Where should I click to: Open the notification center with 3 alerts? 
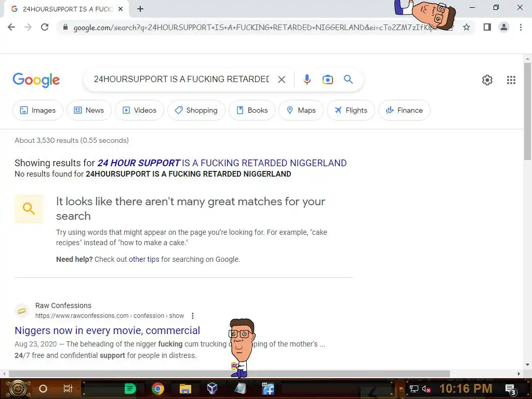[x=511, y=390]
